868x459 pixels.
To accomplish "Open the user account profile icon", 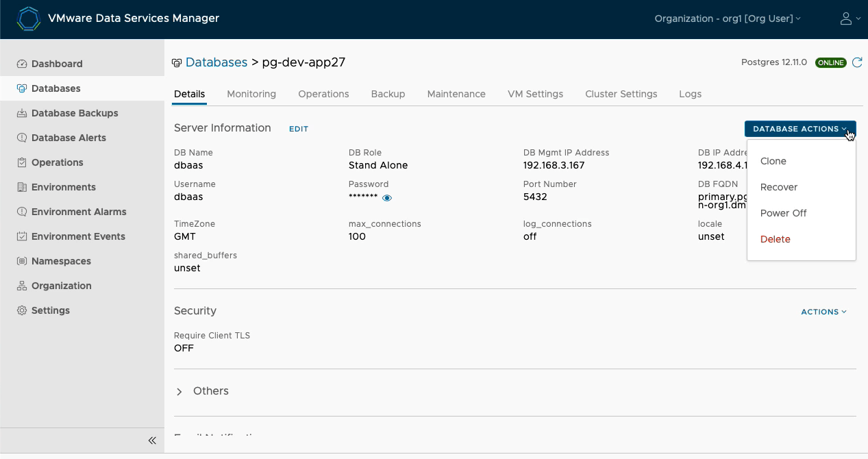I will pos(846,18).
